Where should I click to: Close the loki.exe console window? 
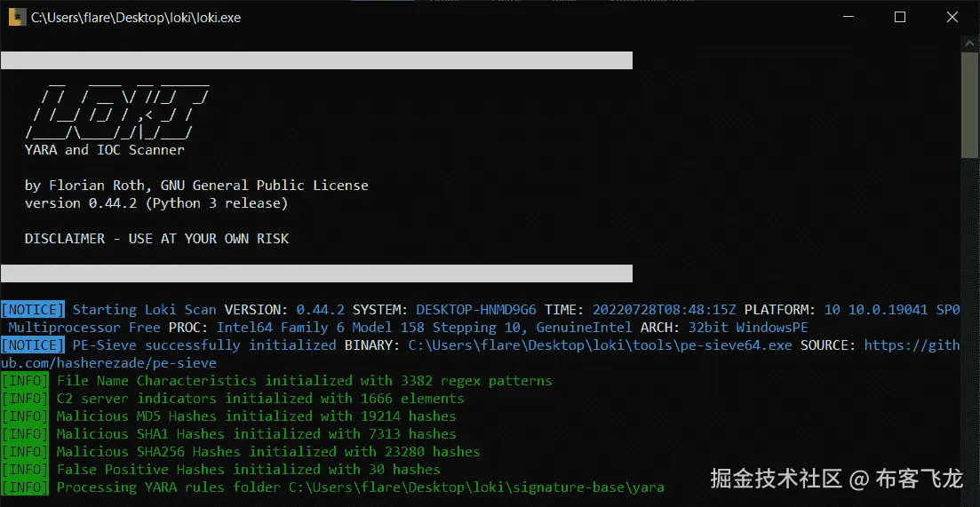pos(952,18)
